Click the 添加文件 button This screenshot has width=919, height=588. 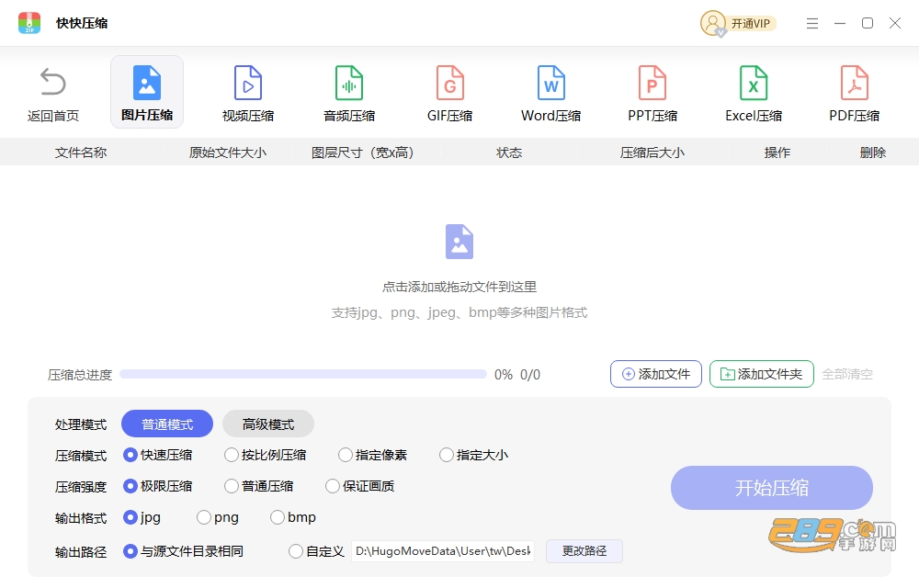coord(656,374)
